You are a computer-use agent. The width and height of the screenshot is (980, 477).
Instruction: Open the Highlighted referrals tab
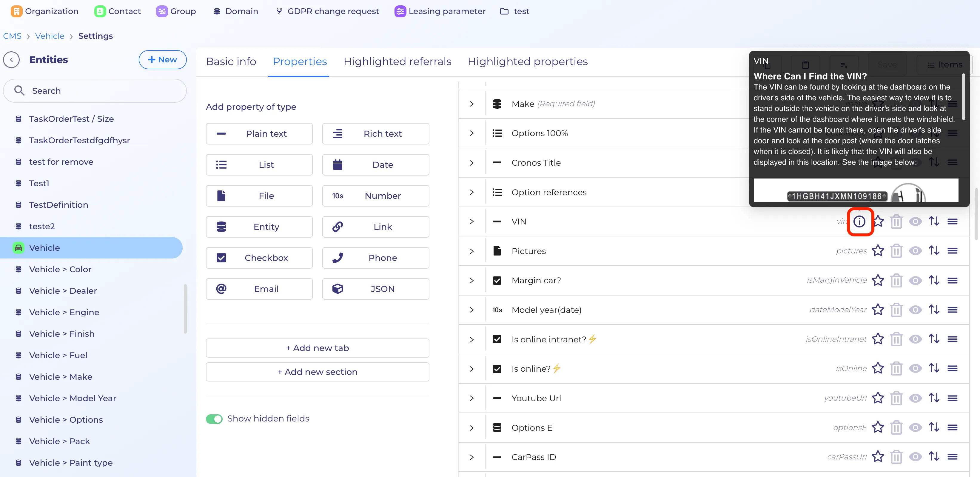tap(397, 62)
